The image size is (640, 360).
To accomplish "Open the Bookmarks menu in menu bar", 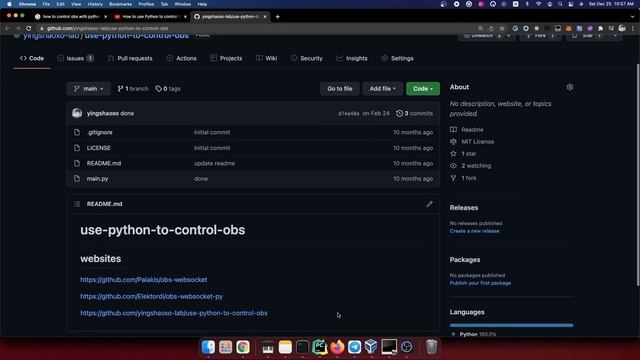I will pos(120,4).
